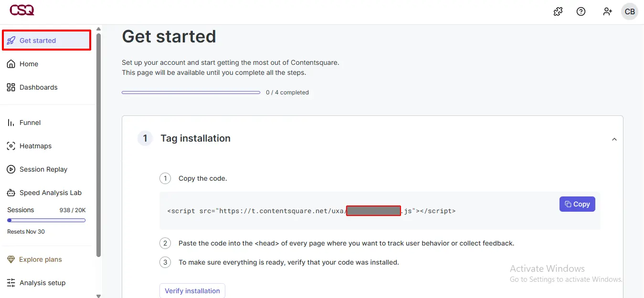Open the help question mark icon
The image size is (644, 298).
click(x=581, y=11)
